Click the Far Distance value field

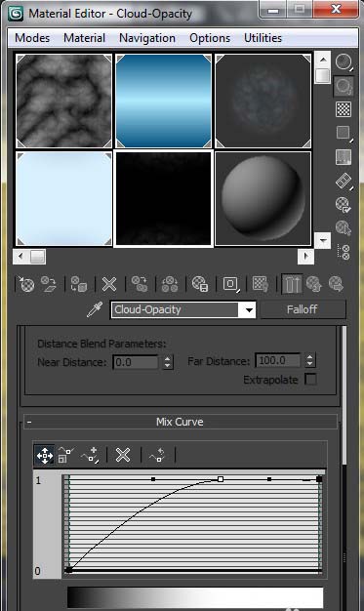click(x=278, y=360)
